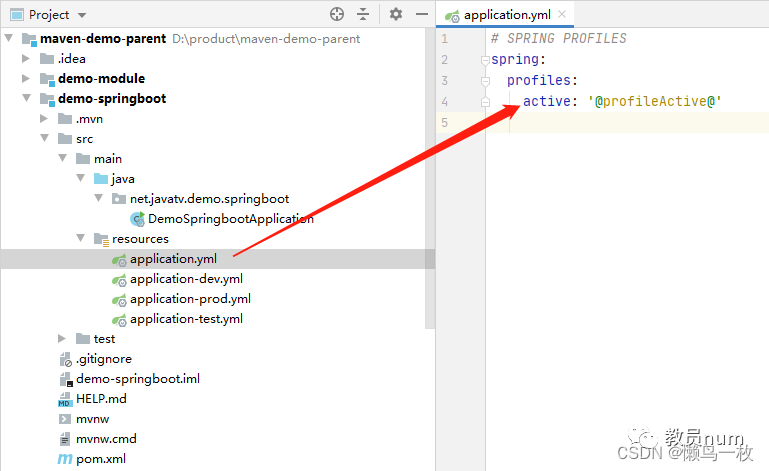Viewport: 769px width, 471px height.
Task: Click the demo-springboot.iml file icon
Action: coord(66,380)
